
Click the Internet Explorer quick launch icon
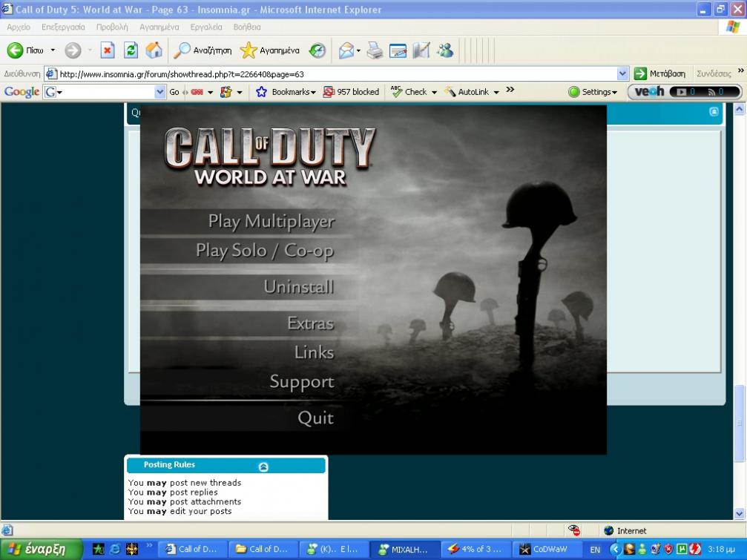(115, 549)
